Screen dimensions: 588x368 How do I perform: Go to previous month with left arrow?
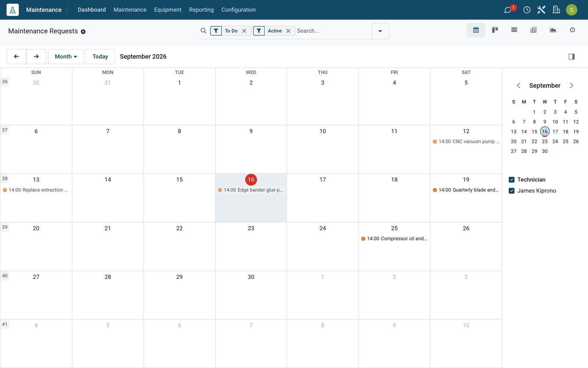pyautogui.click(x=16, y=57)
